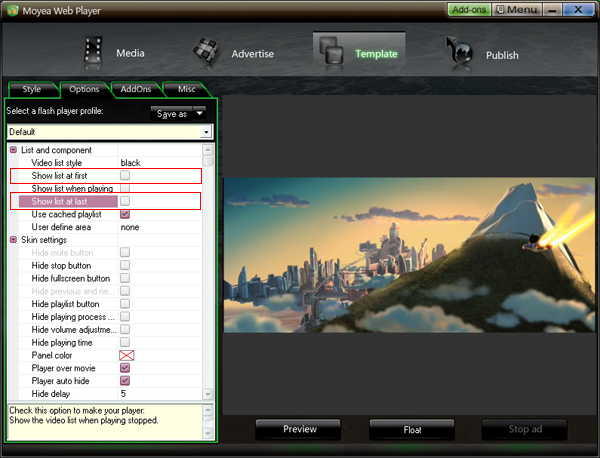Collapse the Skin settings group
The height and width of the screenshot is (458, 600).
(13, 240)
